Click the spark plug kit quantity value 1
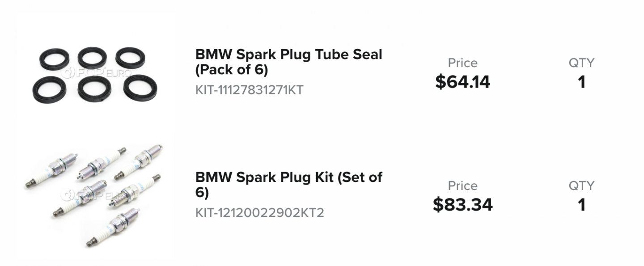Image resolution: width=644 pixels, height=266 pixels. (x=581, y=205)
